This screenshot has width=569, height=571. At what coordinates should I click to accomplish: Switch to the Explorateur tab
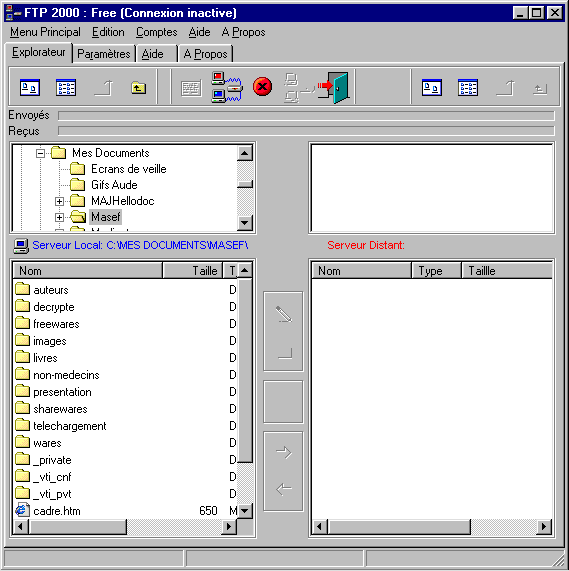click(39, 52)
